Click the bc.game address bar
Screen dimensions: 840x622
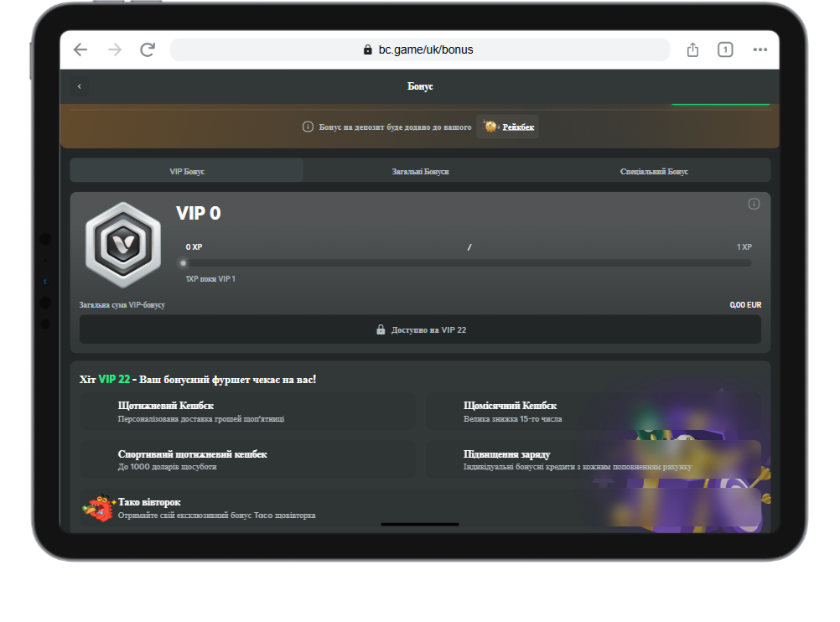420,49
